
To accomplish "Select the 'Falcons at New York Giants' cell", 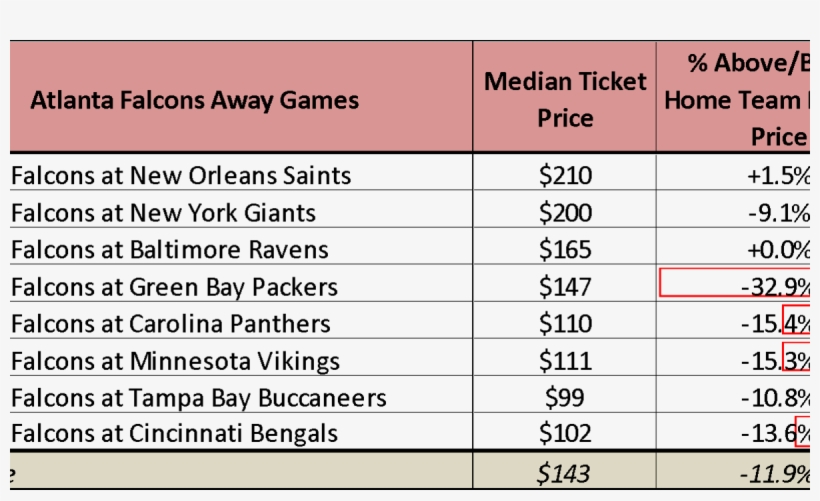I will [x=163, y=213].
